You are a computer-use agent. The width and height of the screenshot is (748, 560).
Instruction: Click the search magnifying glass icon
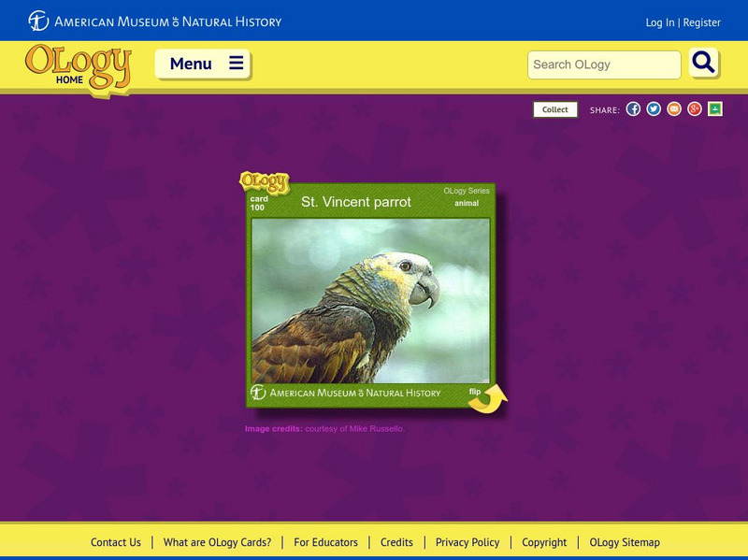point(702,65)
